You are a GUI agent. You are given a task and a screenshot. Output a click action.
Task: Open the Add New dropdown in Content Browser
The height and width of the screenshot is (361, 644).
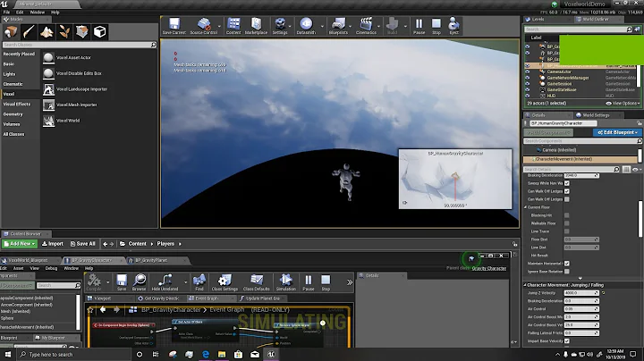point(20,244)
